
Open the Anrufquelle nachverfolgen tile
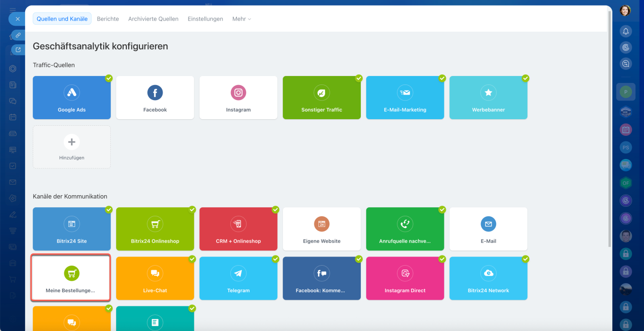click(x=405, y=229)
